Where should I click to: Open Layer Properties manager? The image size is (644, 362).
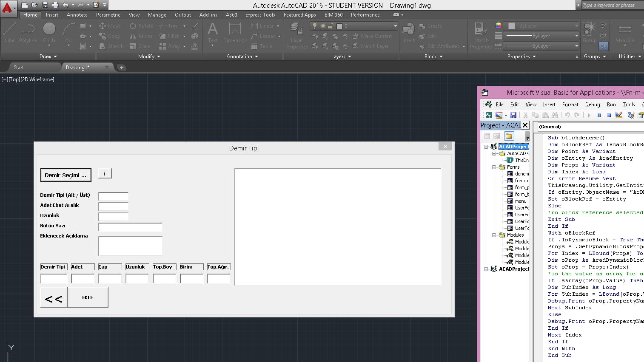pos(296,34)
